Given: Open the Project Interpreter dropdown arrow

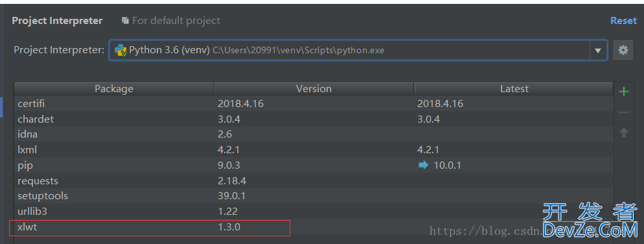Looking at the screenshot, I should coord(598,51).
